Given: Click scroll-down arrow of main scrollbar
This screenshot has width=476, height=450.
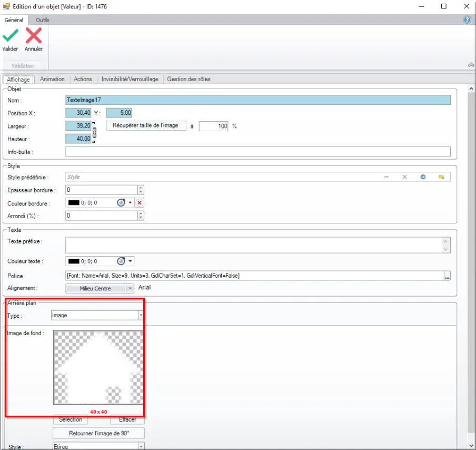Looking at the screenshot, I should 471,446.
